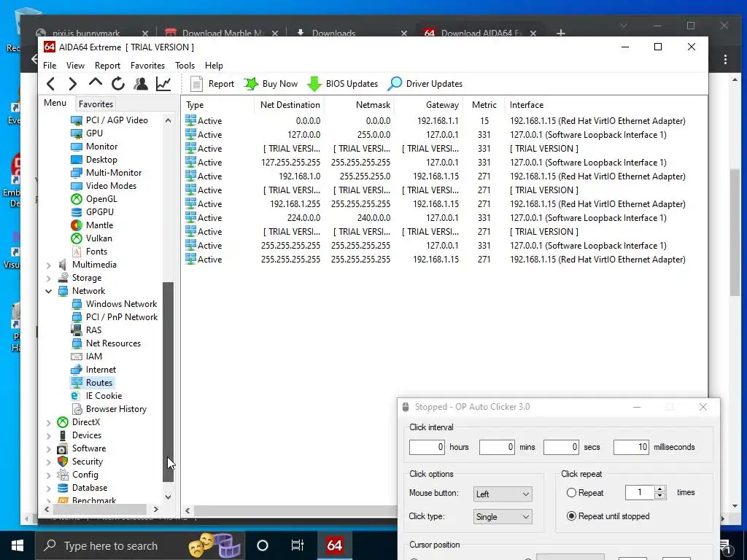
Task: Switch to the Favorites tab in side panel
Action: [x=96, y=104]
